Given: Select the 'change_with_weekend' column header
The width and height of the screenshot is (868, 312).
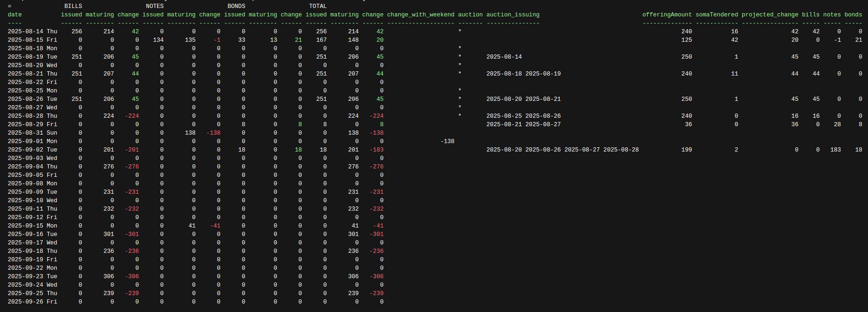Looking at the screenshot, I should tap(420, 15).
